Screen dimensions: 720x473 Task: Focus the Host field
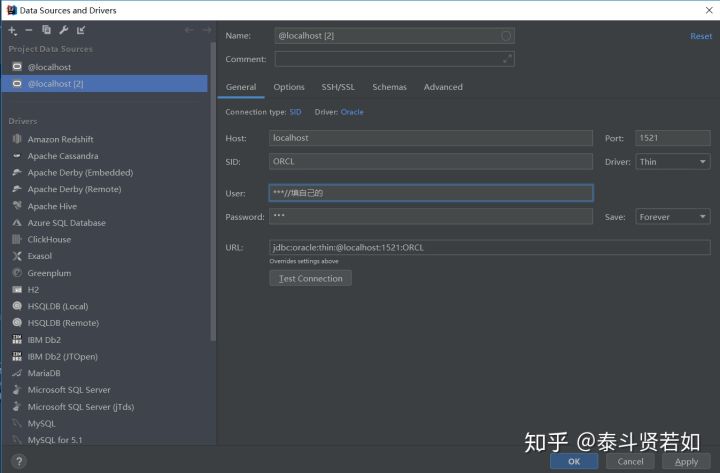431,138
